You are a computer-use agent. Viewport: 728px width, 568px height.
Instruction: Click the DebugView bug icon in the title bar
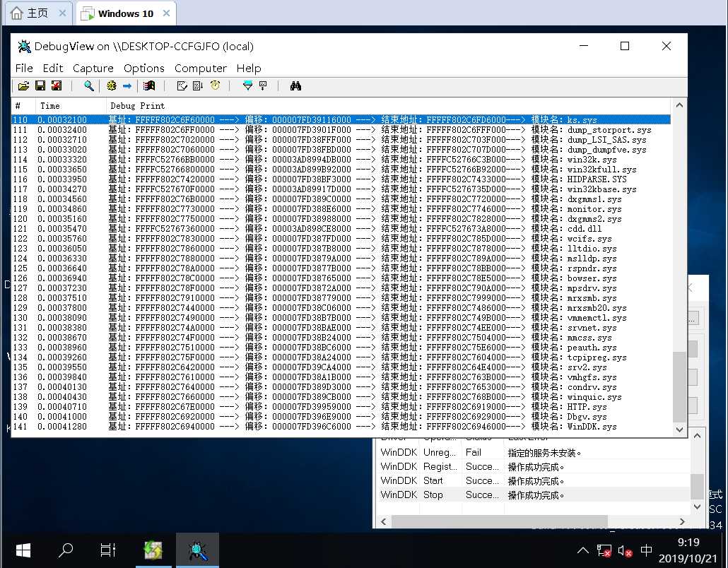24,47
